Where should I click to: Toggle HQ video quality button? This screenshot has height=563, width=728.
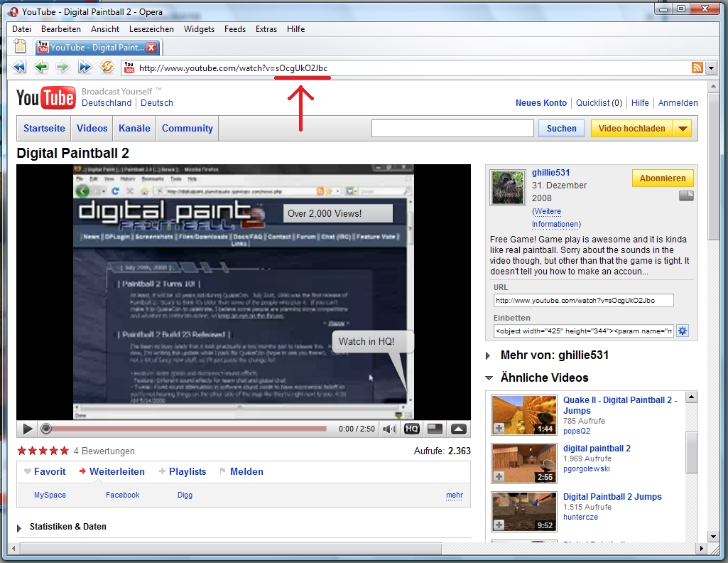pos(411,429)
